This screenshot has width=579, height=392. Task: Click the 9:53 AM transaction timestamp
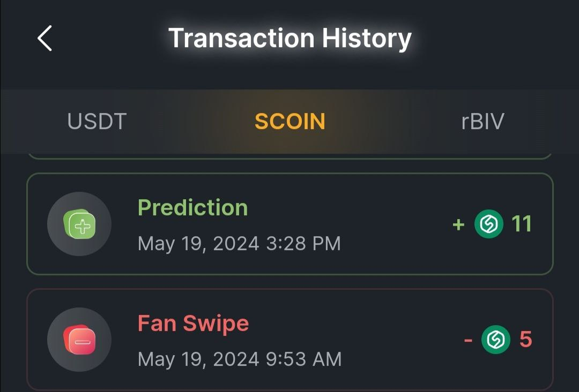click(x=240, y=359)
